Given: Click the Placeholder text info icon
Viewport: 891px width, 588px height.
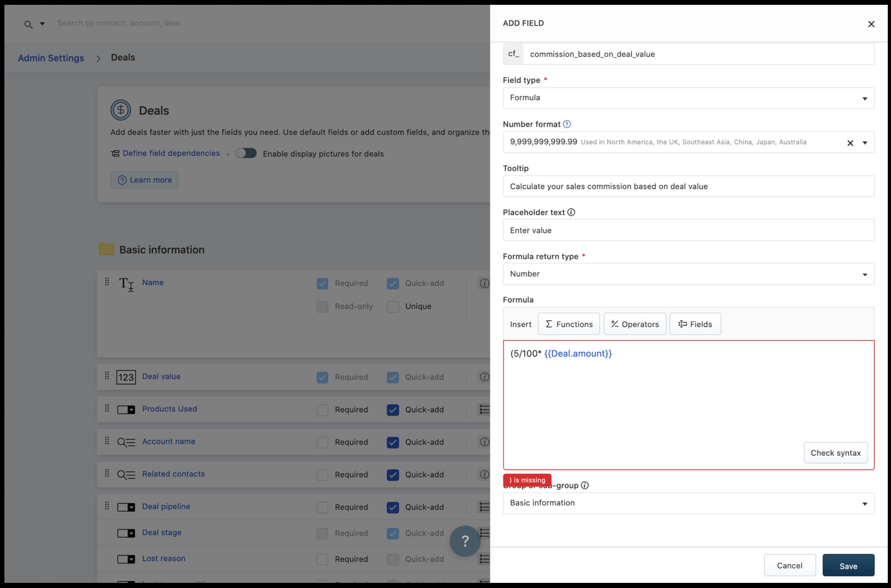Looking at the screenshot, I should pos(571,212).
